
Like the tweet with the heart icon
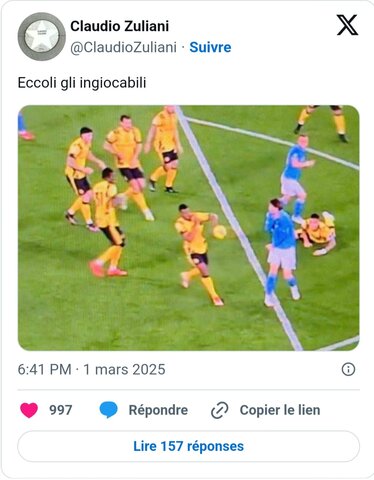tap(29, 410)
